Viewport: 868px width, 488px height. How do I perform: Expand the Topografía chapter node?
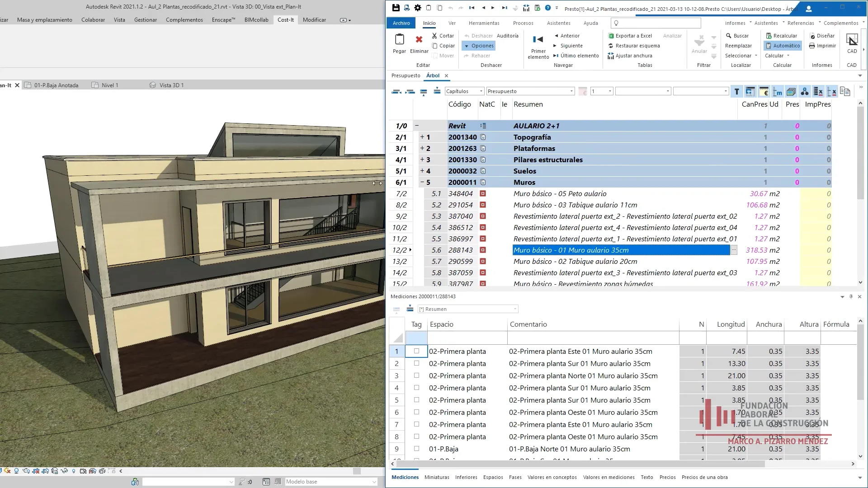click(x=422, y=137)
